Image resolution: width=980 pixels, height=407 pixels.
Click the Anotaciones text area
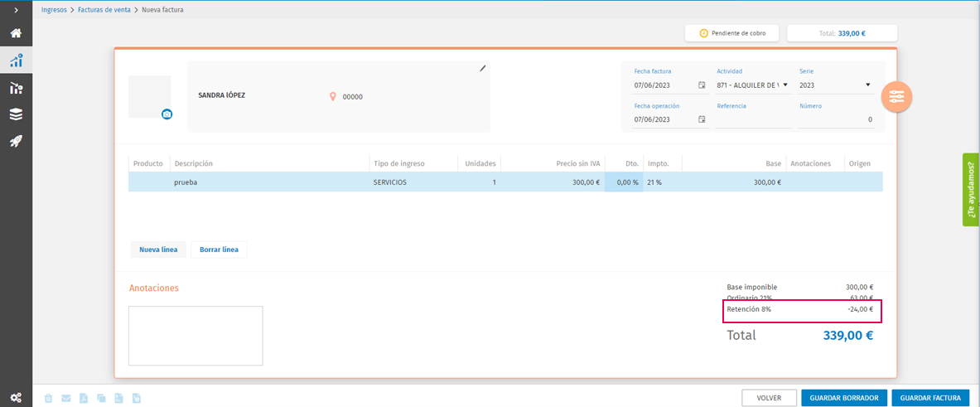pos(196,336)
